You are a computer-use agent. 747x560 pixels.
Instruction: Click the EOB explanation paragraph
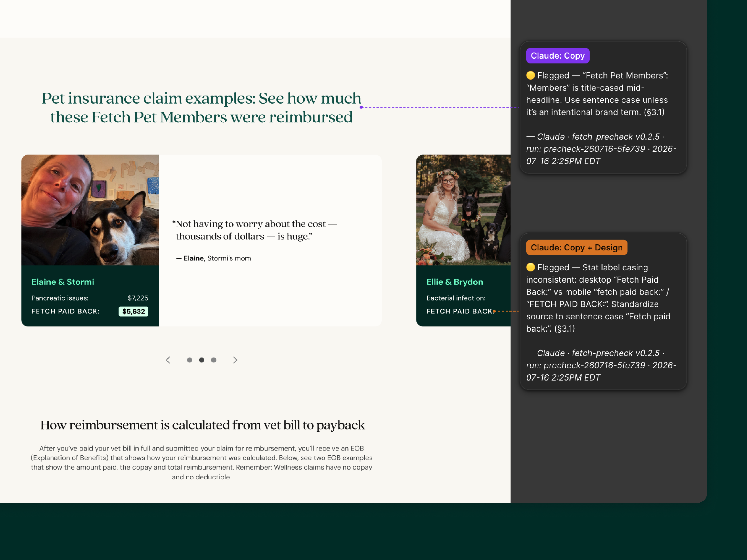pyautogui.click(x=202, y=463)
